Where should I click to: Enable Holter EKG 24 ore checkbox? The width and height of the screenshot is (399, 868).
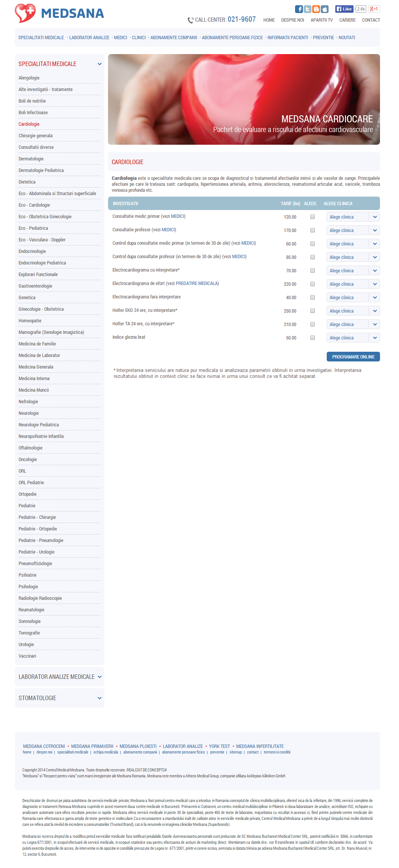click(313, 311)
